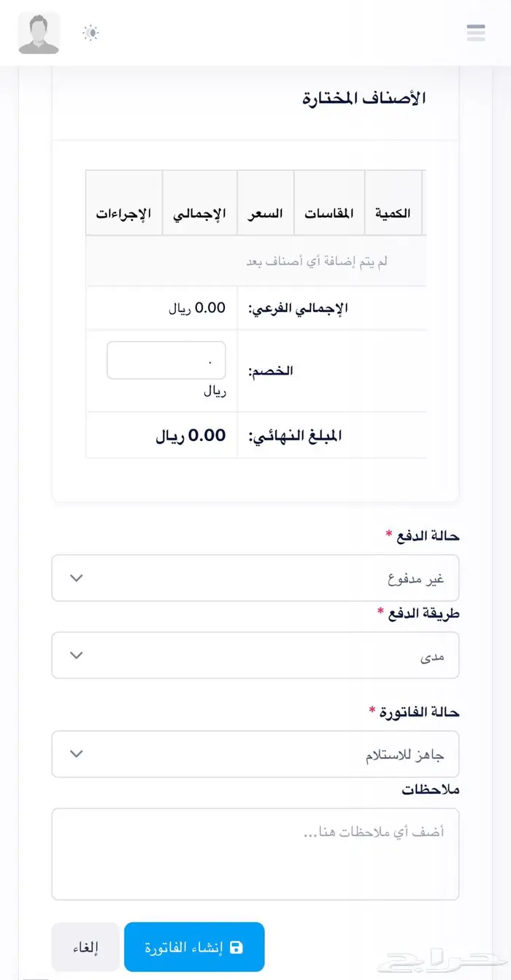
Task: Expand the حالة الفاتورة dropdown arrow
Action: 77,754
